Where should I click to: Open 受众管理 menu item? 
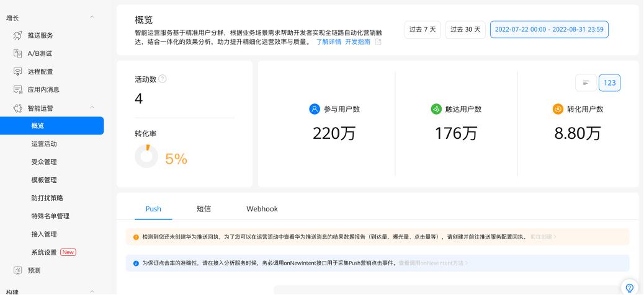44,162
